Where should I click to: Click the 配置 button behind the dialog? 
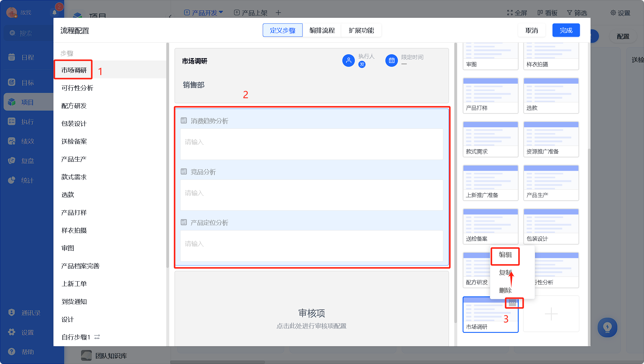click(x=623, y=36)
